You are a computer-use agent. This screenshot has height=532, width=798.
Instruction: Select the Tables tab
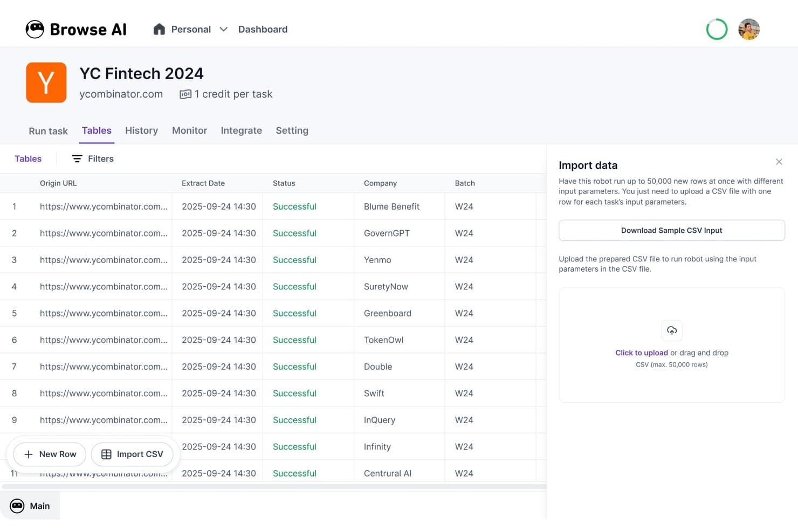(97, 130)
